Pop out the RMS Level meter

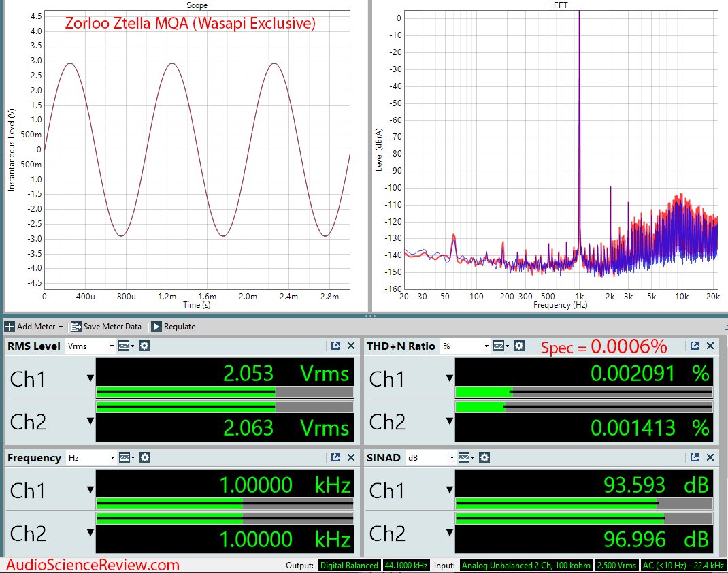click(335, 346)
